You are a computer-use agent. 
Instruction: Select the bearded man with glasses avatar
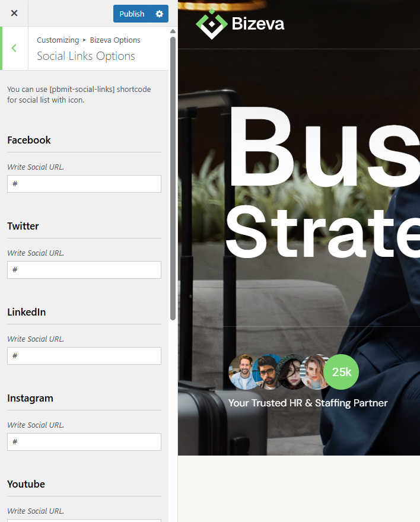tap(266, 372)
